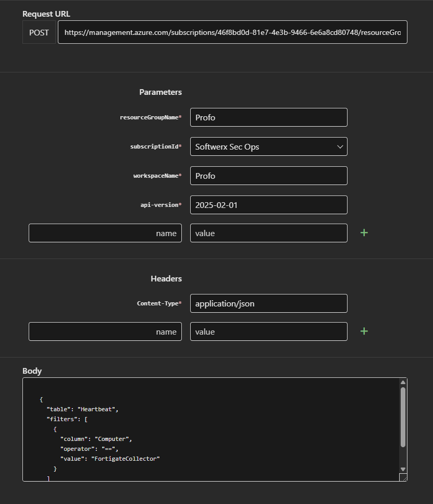Click the "value": "FortigateCollector" line in the Body
Viewport: 433px width, 504px height.
[110, 459]
